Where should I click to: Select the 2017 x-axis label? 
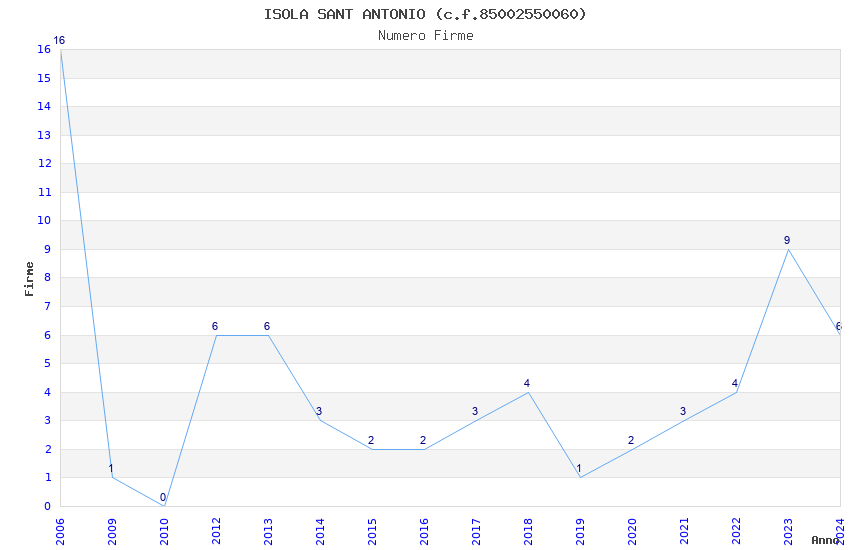pyautogui.click(x=476, y=532)
